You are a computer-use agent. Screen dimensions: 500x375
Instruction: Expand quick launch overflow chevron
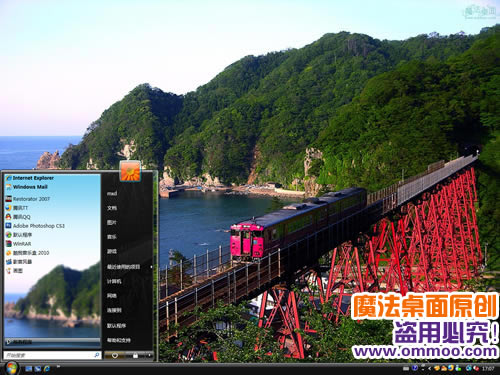coord(58,366)
